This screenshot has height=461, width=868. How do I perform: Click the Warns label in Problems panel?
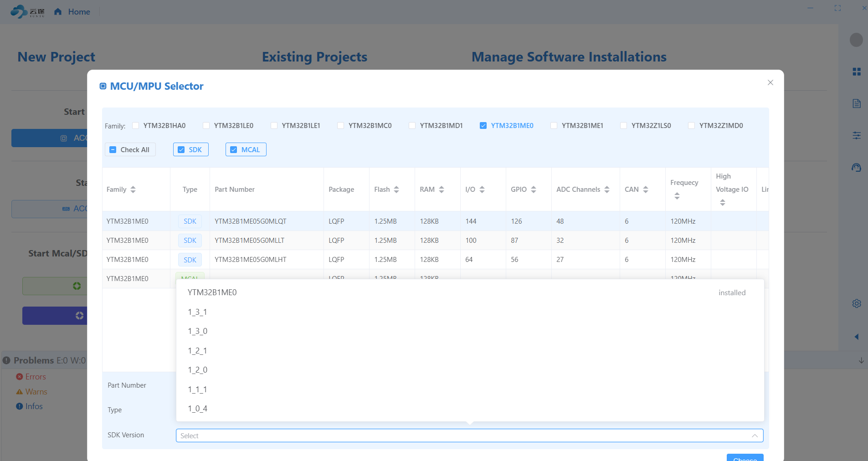(36, 392)
